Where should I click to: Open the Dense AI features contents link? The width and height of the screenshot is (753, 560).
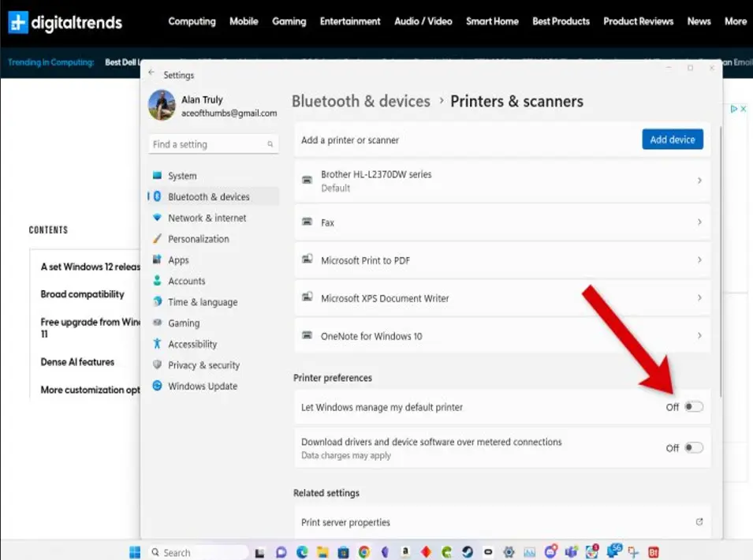77,362
